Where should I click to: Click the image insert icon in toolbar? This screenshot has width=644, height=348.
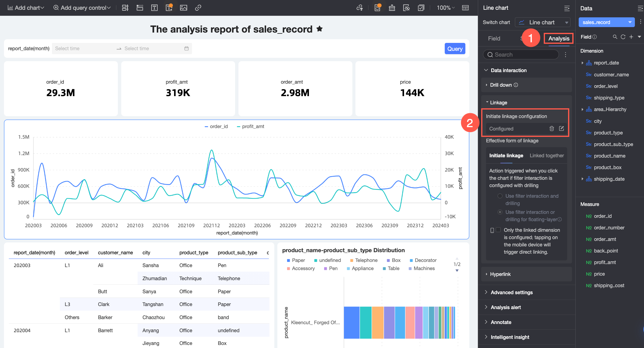click(x=183, y=8)
